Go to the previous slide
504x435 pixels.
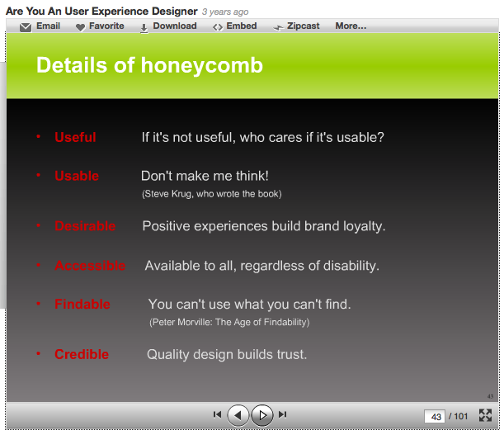pos(238,414)
